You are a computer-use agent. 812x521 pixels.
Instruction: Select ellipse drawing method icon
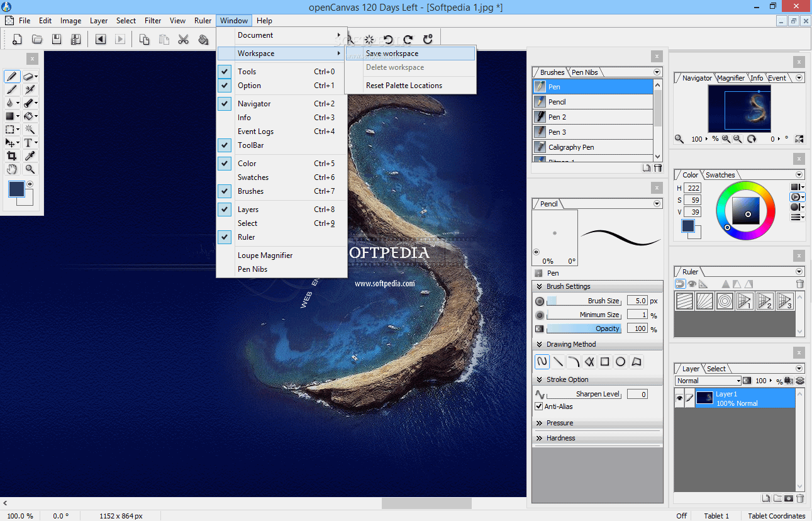621,362
